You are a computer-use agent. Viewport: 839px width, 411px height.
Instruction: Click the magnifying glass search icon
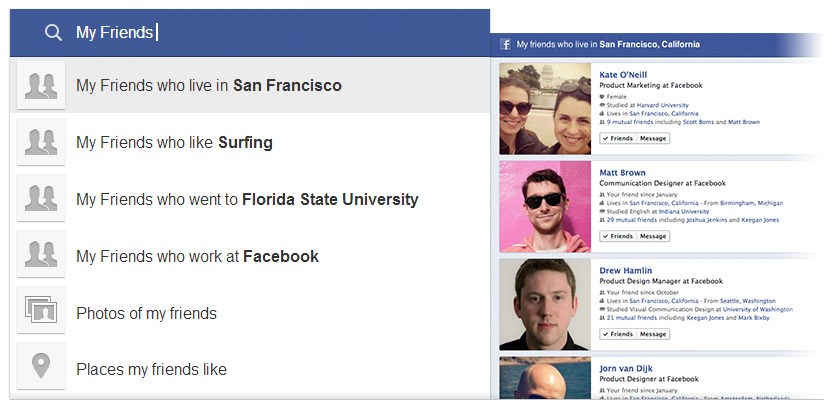click(53, 33)
